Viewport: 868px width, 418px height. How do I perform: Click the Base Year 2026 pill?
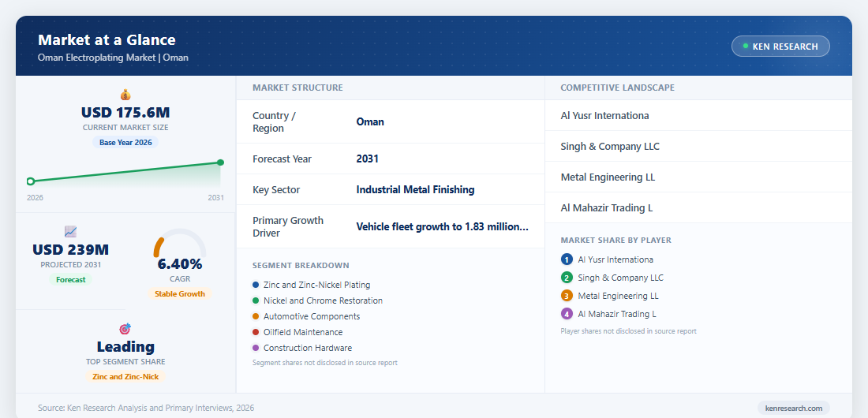pyautogui.click(x=125, y=142)
